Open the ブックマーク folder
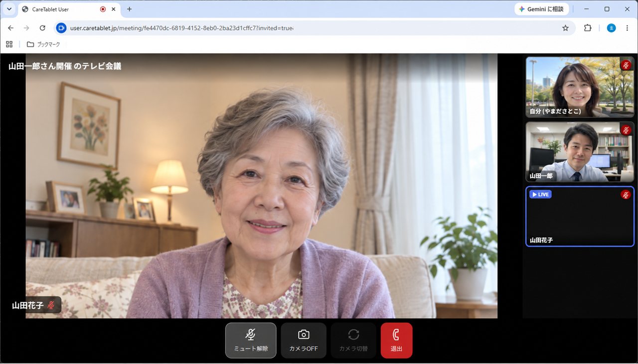This screenshot has width=638, height=364. click(x=43, y=44)
